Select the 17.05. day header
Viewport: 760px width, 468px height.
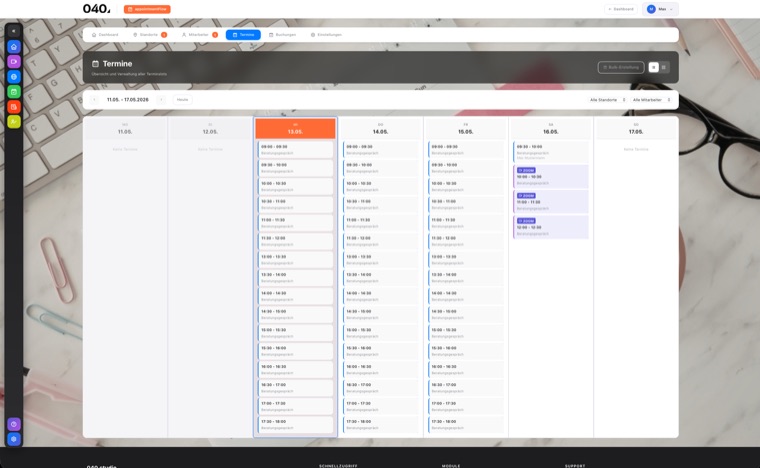pos(636,129)
